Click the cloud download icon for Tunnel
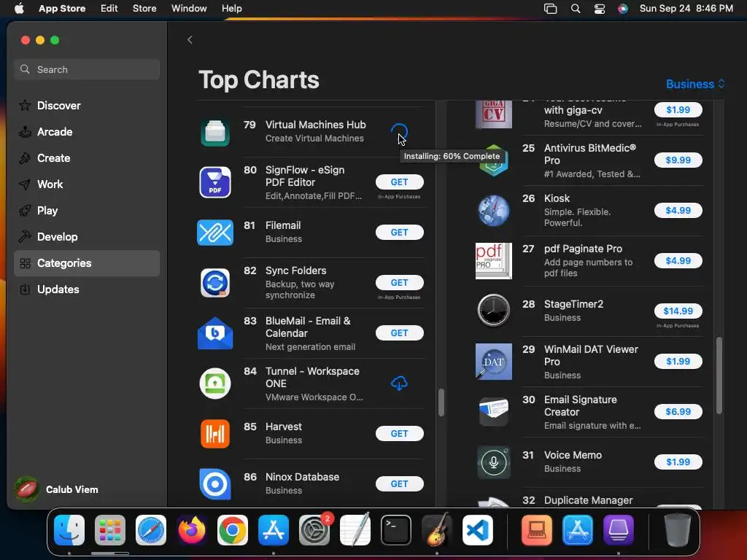This screenshot has width=747, height=560. (x=399, y=384)
